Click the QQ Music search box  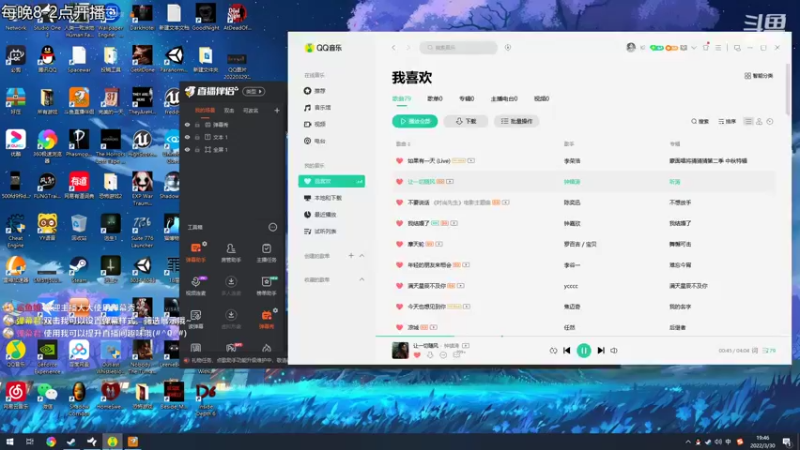pos(458,47)
